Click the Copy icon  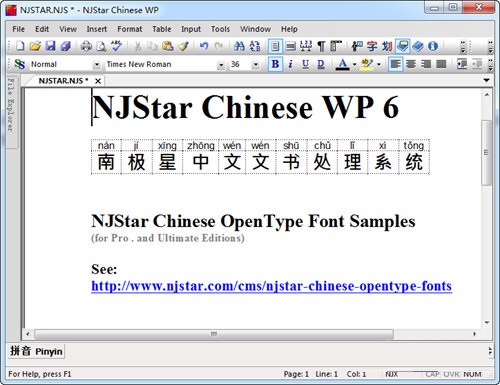[152, 46]
